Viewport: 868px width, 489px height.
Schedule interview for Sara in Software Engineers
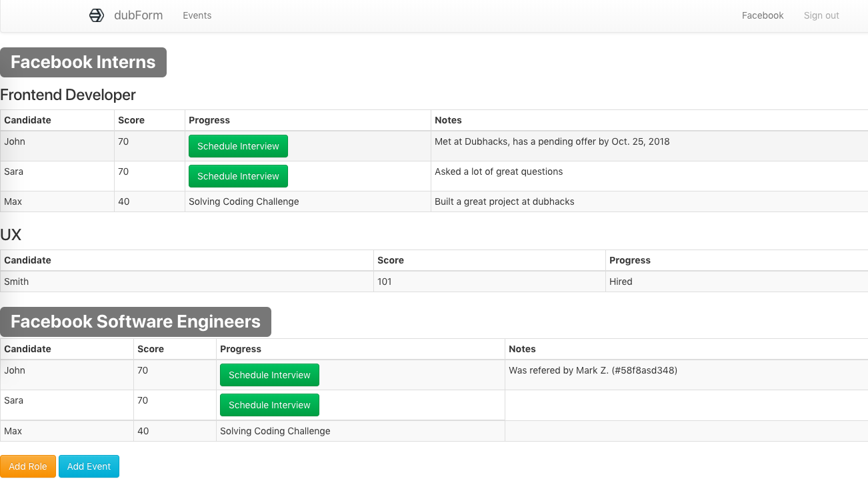(x=269, y=405)
